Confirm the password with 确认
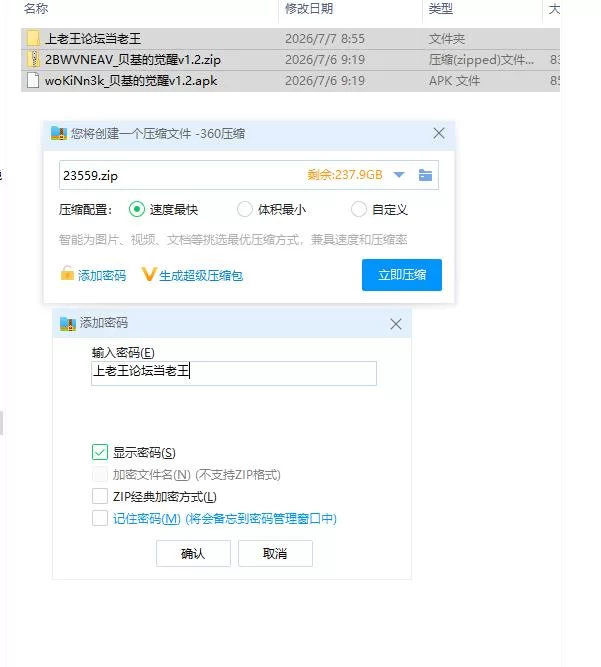The height and width of the screenshot is (667, 601). [x=193, y=553]
